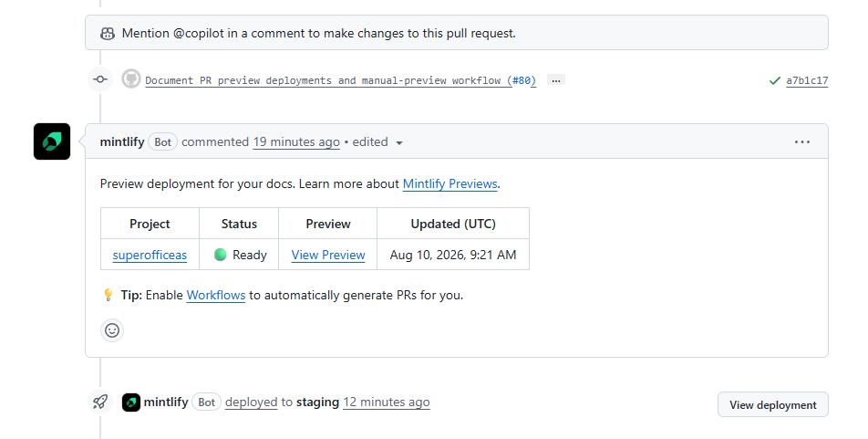Viewport: 868px width, 439px height.
Task: Open the Mintlify Previews link
Action: [450, 184]
